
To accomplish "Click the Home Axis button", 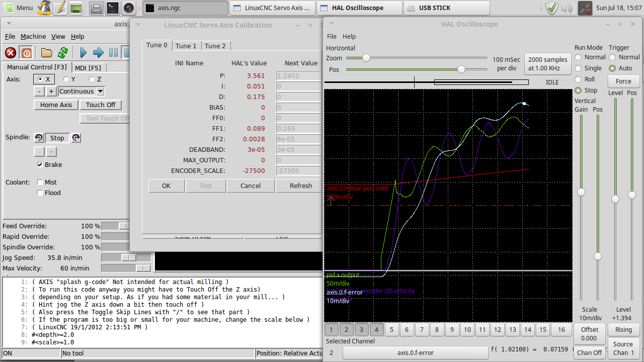I will click(x=56, y=105).
